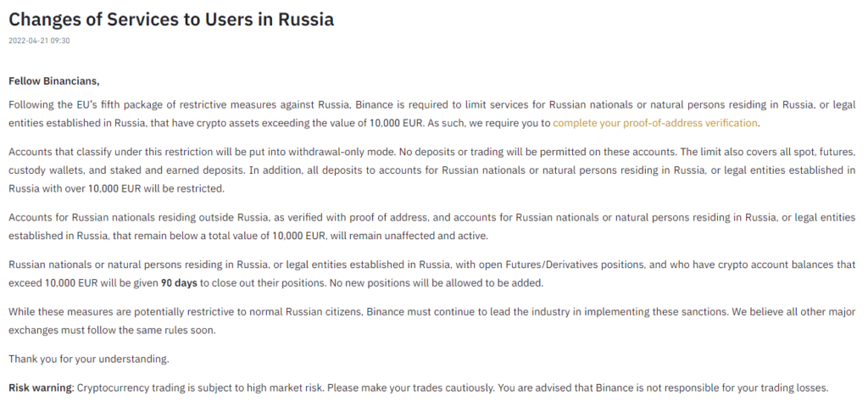Open the complete your proof-of-address verification link
The width and height of the screenshot is (868, 407).
(x=655, y=123)
